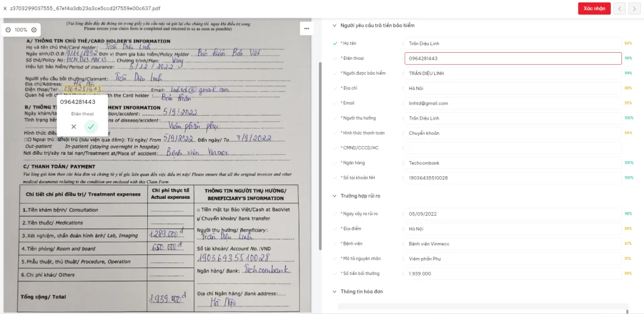Toggle the confirm check beside Địa điểm
644x314 pixels.
(x=335, y=228)
